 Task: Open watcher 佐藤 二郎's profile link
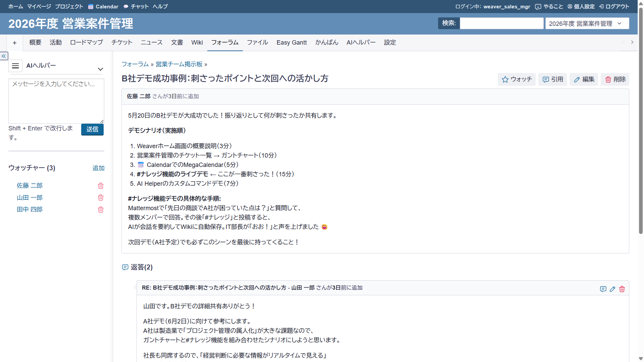[30, 186]
